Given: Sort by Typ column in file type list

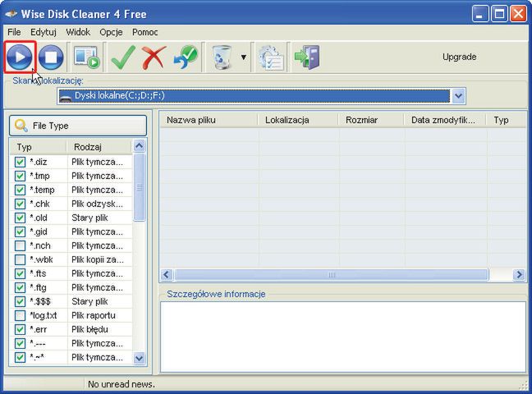Looking at the screenshot, I should pos(38,147).
